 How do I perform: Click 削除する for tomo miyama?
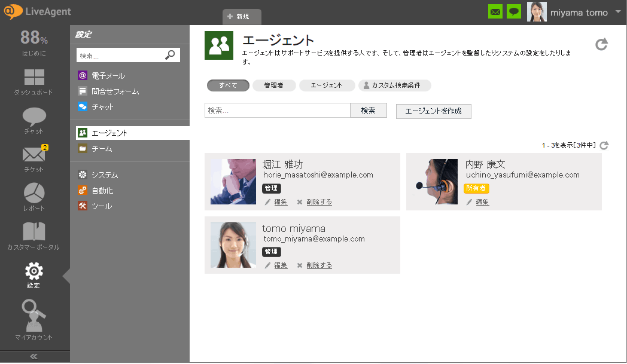click(319, 265)
